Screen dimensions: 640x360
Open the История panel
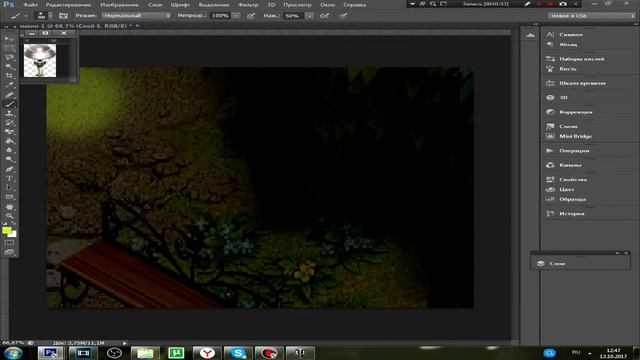tap(571, 213)
